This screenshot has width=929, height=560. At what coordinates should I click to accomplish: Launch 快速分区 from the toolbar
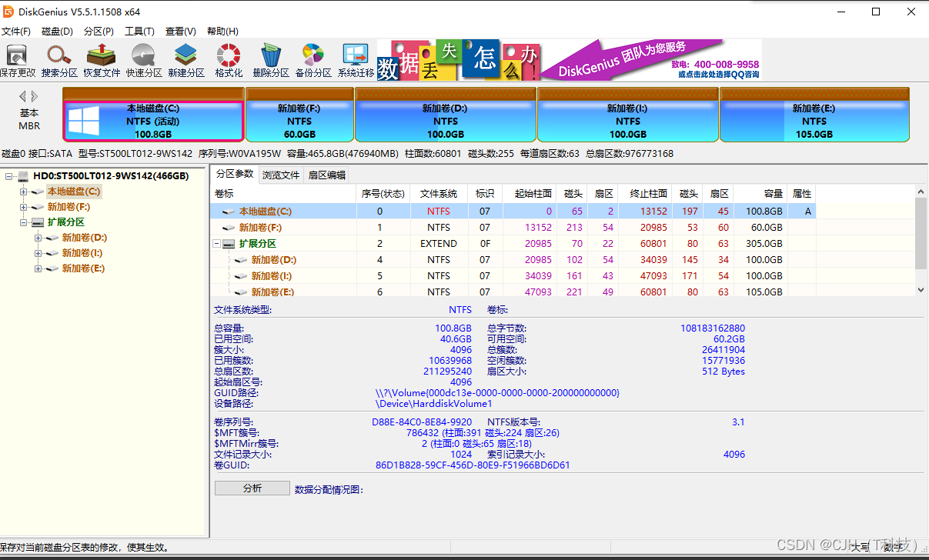(x=142, y=60)
